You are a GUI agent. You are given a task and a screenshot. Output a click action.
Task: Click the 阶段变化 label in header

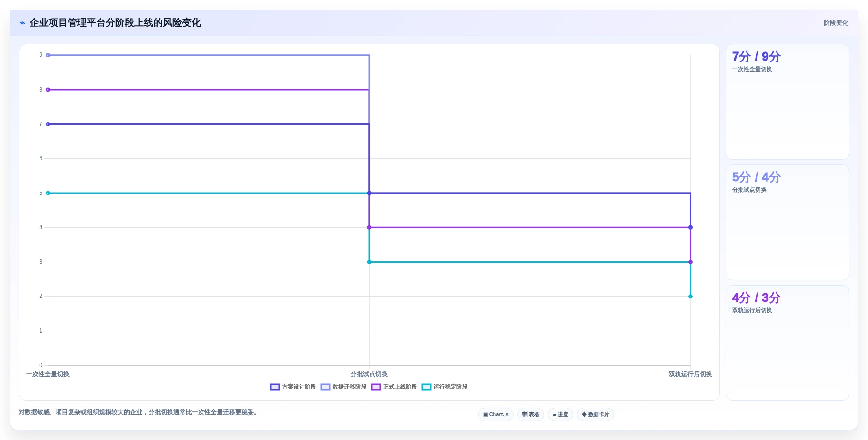tap(836, 23)
